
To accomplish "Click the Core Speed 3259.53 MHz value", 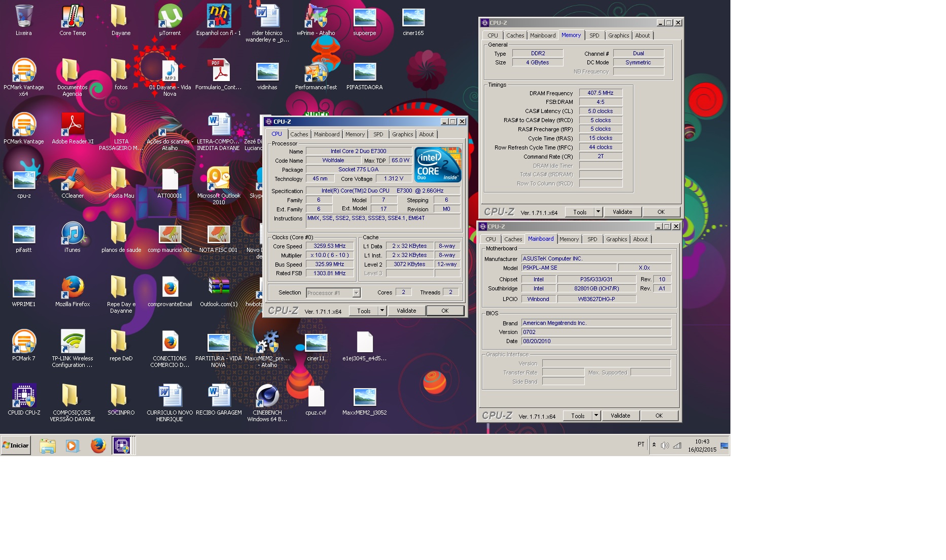I will point(330,246).
